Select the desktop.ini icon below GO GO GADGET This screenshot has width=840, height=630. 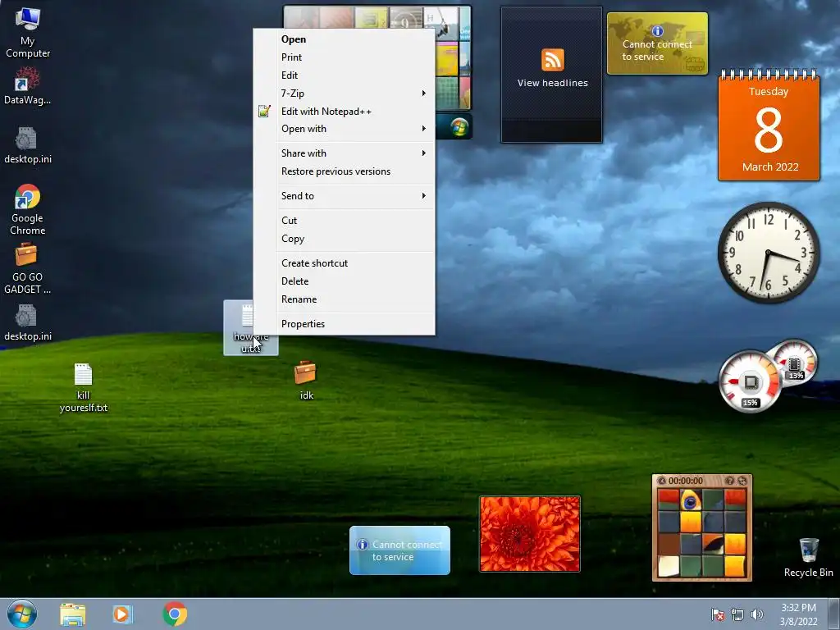tap(27, 322)
